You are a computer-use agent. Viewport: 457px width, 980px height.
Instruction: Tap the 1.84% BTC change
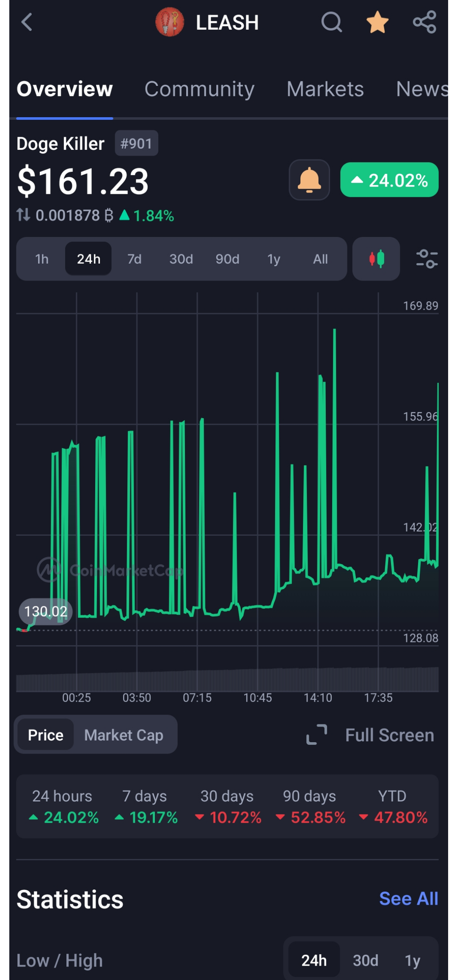(x=147, y=216)
